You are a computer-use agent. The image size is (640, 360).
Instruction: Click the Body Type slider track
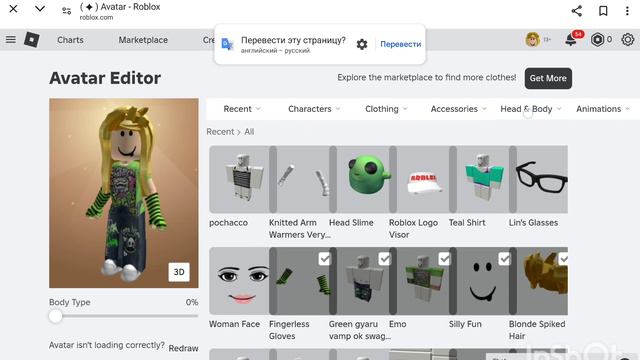tap(124, 316)
